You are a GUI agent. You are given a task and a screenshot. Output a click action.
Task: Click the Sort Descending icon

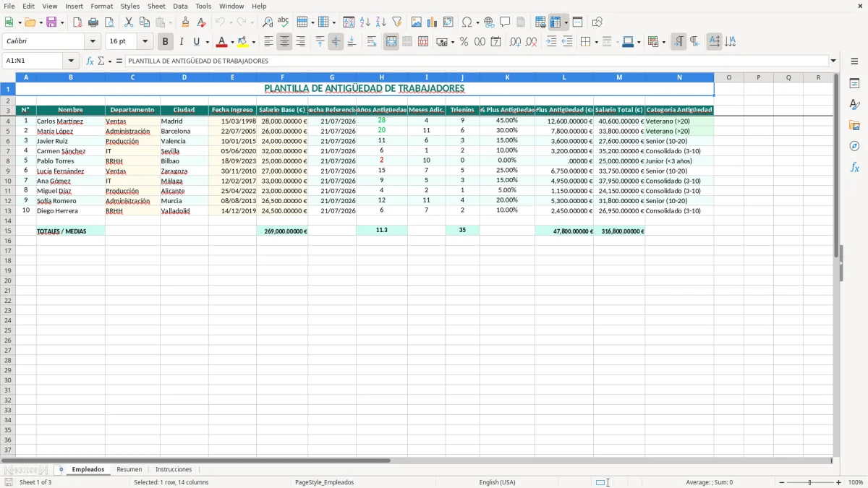click(x=381, y=22)
